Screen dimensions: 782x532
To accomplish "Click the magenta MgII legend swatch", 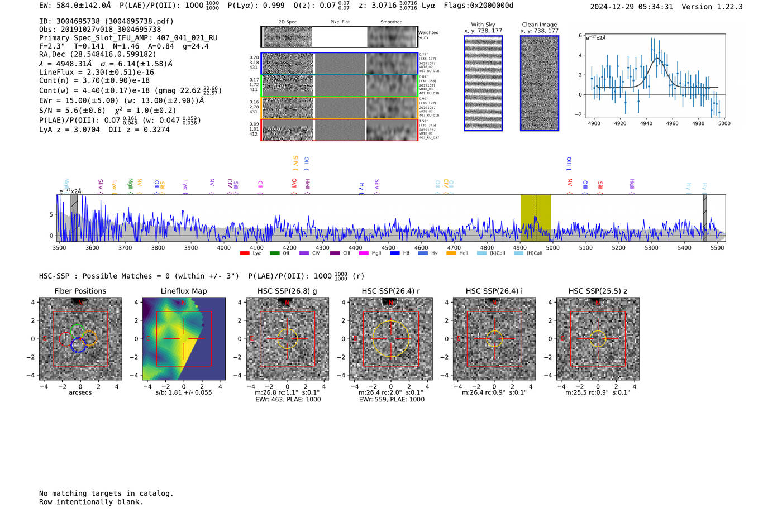I will coord(364,253).
